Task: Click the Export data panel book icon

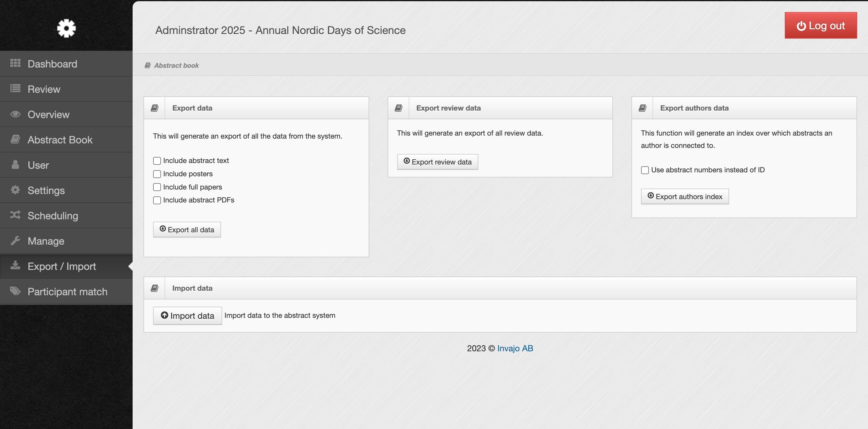Action: (x=154, y=108)
